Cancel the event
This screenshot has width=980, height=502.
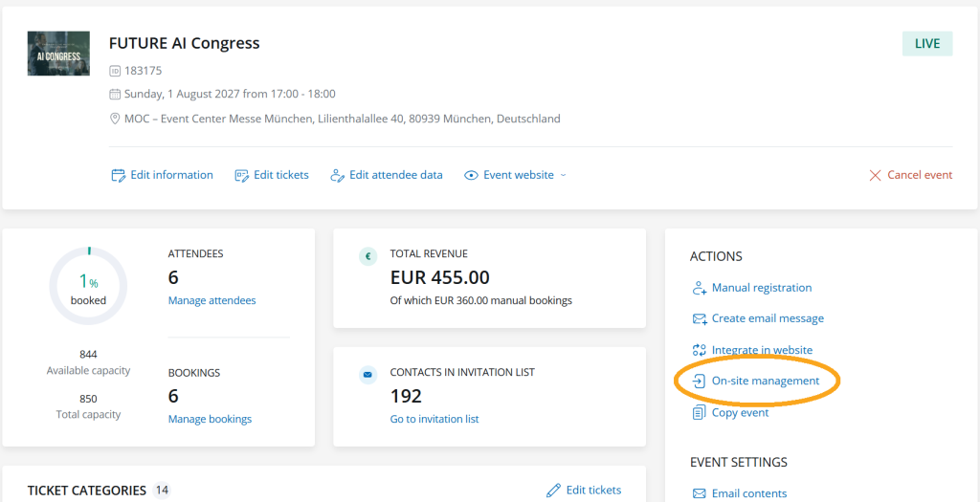click(x=910, y=175)
